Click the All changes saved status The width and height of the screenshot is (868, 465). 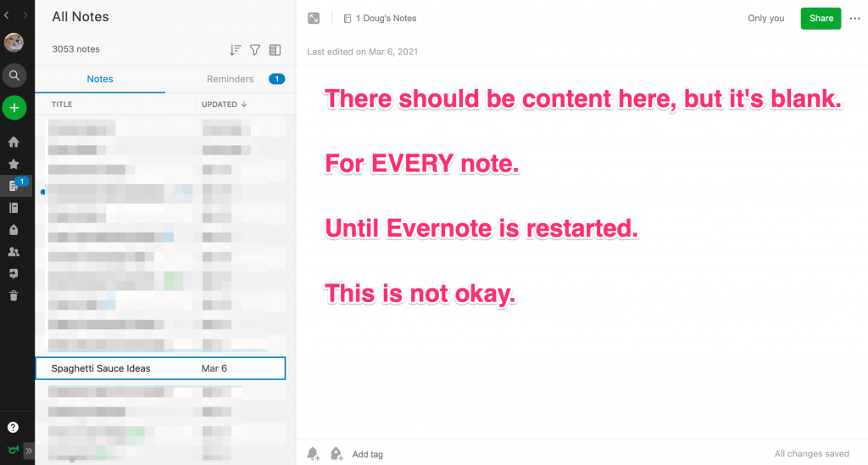(811, 454)
